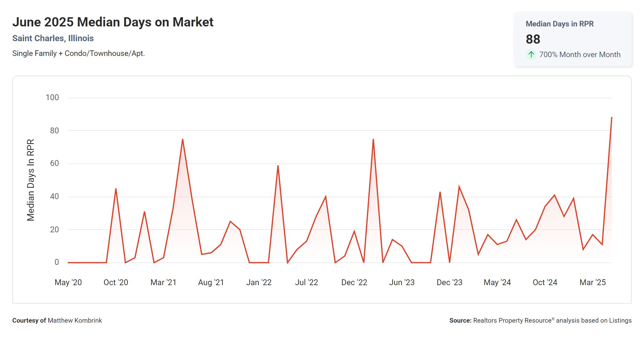Click the 88 median days value

(x=533, y=39)
